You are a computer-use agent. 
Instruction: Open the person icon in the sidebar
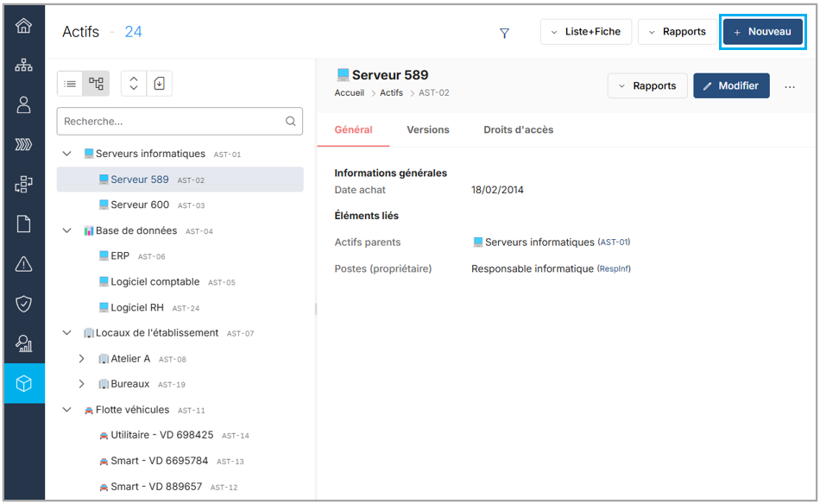coord(24,104)
